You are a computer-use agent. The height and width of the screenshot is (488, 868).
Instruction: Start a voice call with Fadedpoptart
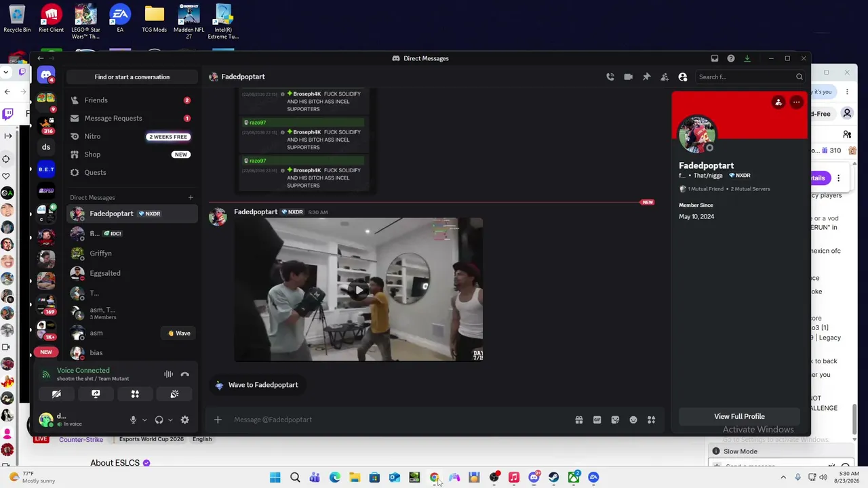click(610, 77)
